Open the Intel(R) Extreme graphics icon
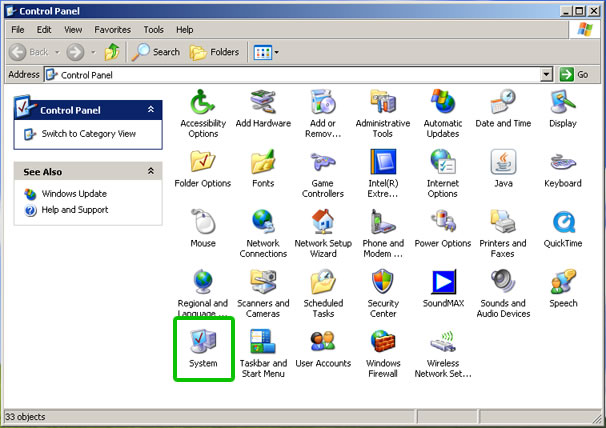The width and height of the screenshot is (606, 428). click(x=383, y=174)
